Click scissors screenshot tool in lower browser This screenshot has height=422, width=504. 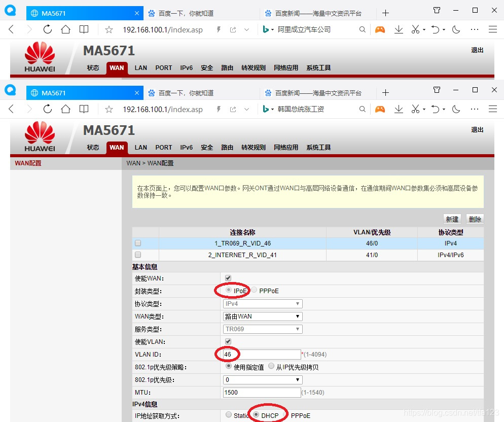[415, 110]
